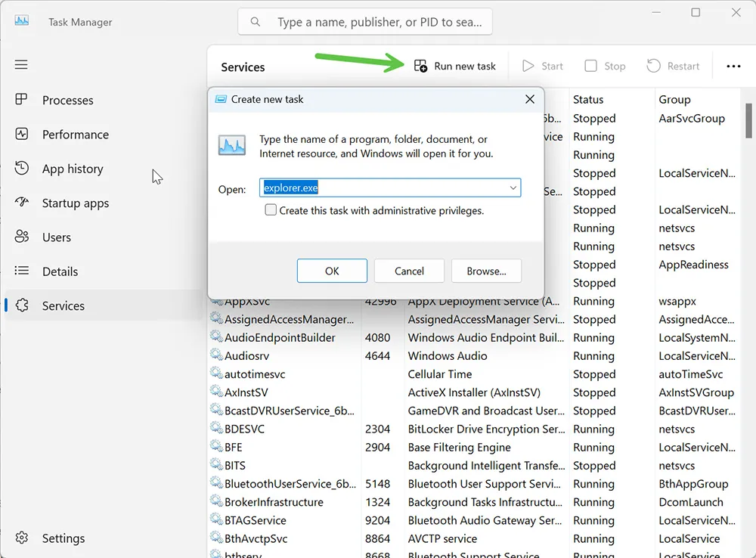This screenshot has height=558, width=756.
Task: Click the BITS service gear icon
Action: pyautogui.click(x=216, y=464)
